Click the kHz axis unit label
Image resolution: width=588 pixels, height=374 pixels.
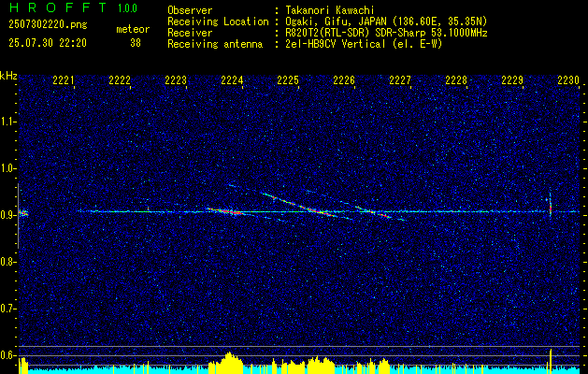tap(9, 76)
